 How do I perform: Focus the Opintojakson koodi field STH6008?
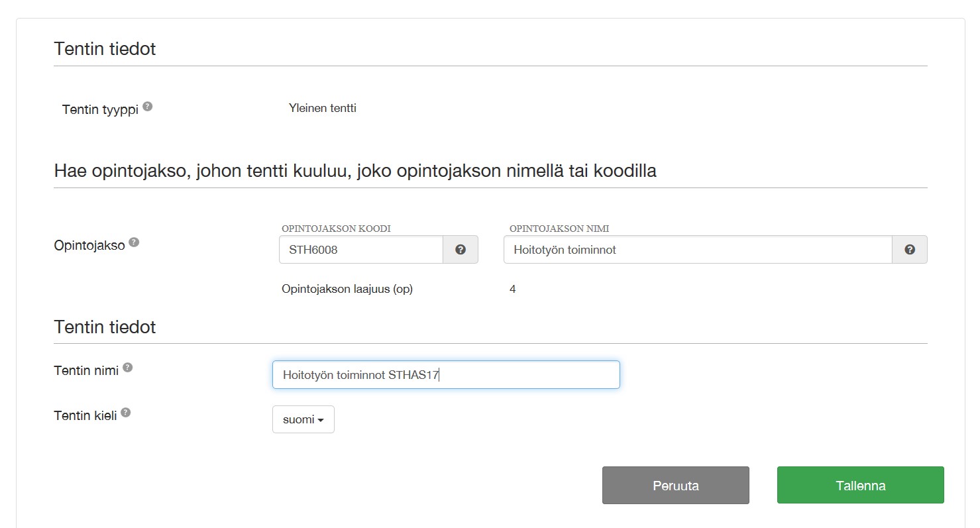pos(361,250)
